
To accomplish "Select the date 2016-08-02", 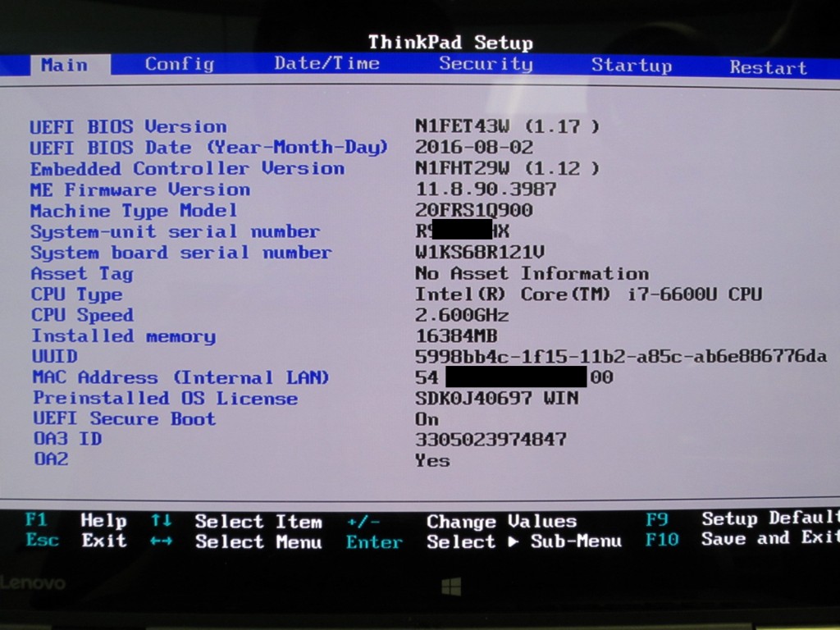I will click(x=474, y=148).
